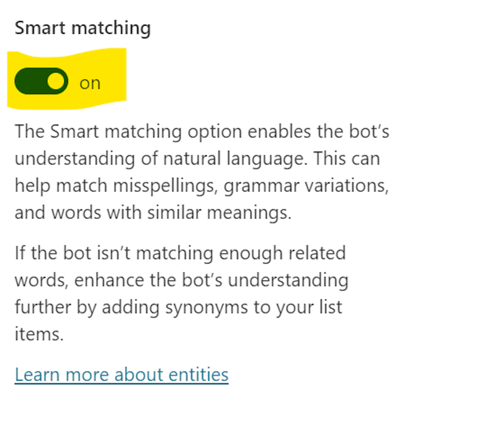Click the word "items." ending the paragraph
504x436 pixels.
(39, 334)
